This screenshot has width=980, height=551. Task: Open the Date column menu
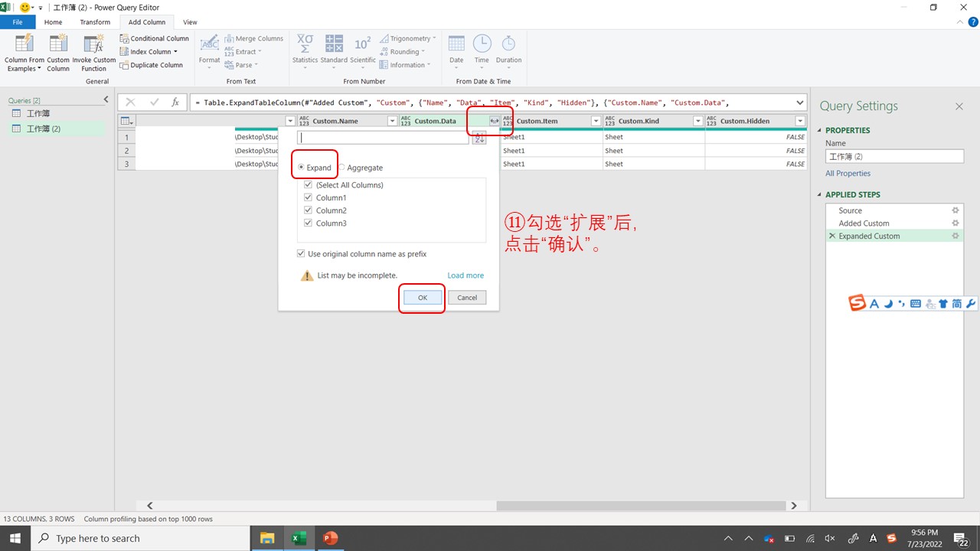[456, 51]
